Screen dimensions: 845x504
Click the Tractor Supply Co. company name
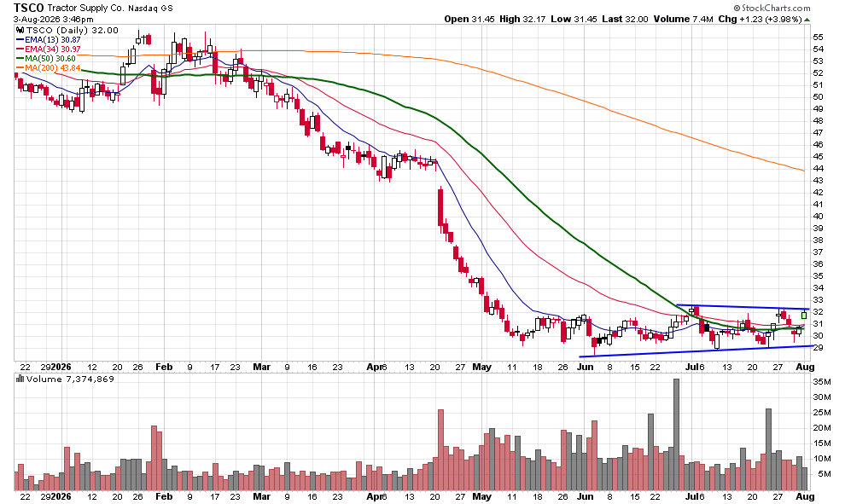pos(85,8)
